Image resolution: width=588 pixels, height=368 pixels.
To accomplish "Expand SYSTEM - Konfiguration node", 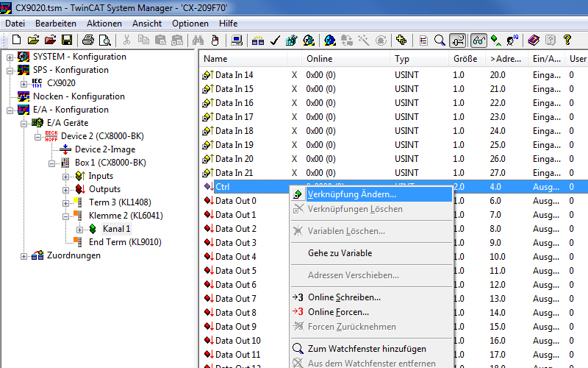I will (x=10, y=57).
